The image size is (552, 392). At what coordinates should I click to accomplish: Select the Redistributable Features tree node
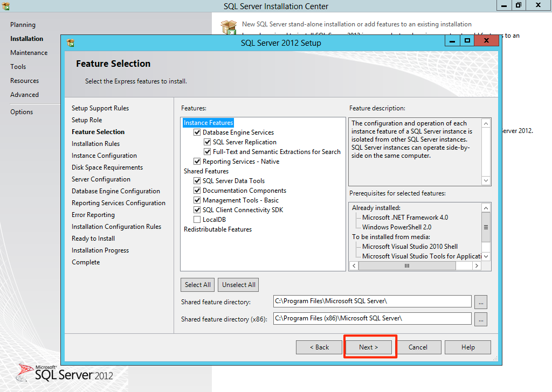(218, 229)
